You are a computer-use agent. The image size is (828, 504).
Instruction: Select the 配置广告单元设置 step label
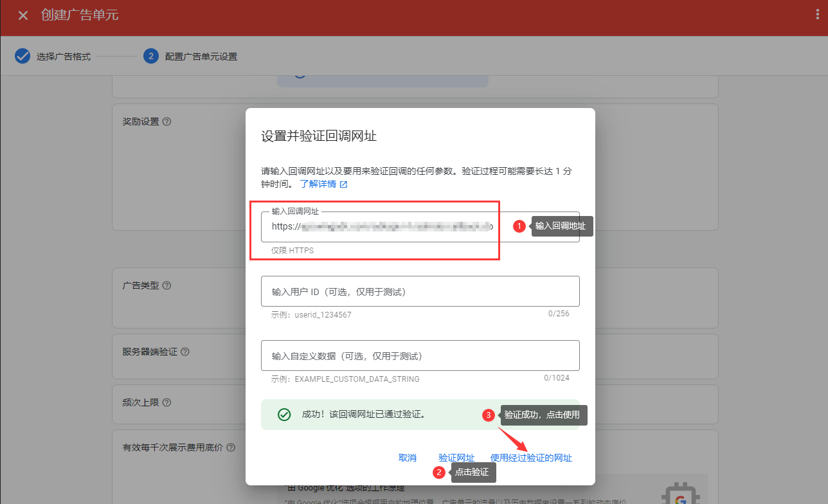click(x=201, y=57)
